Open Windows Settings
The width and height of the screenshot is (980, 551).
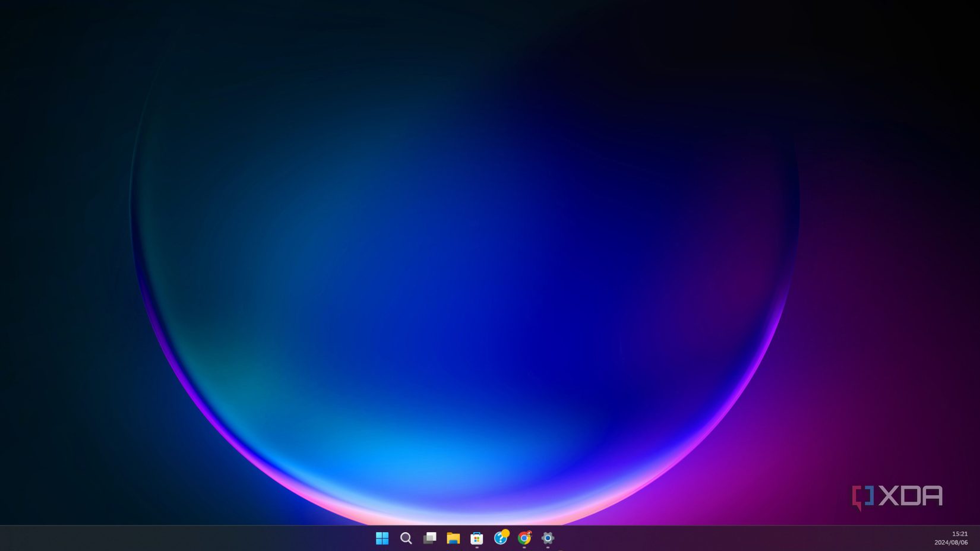point(547,539)
